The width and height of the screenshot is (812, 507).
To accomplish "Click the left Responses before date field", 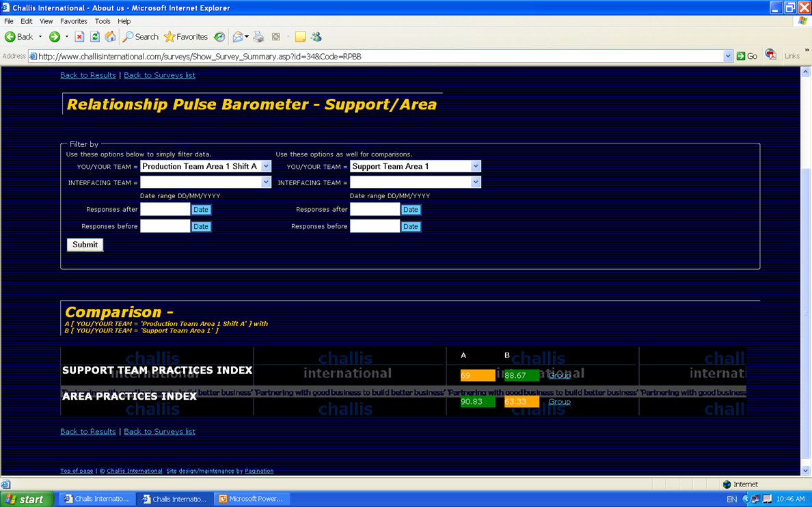I will [165, 225].
